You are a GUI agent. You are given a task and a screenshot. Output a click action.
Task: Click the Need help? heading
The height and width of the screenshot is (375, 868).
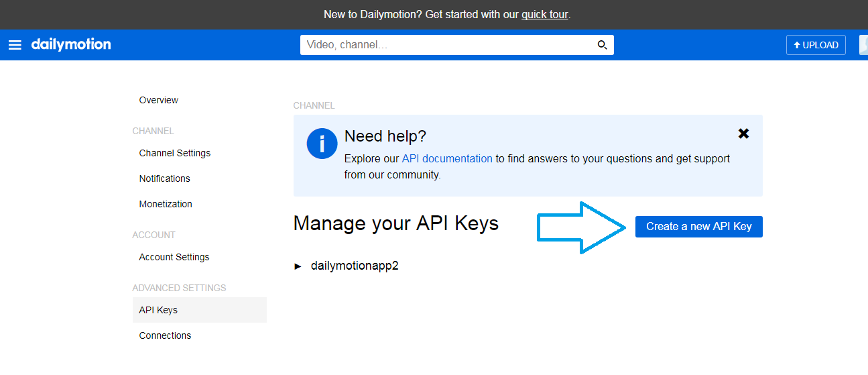(385, 136)
